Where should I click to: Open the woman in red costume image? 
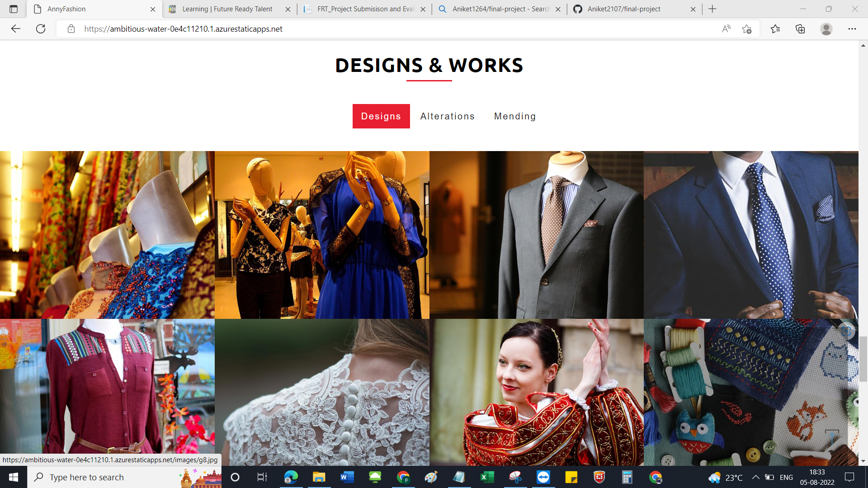(537, 392)
